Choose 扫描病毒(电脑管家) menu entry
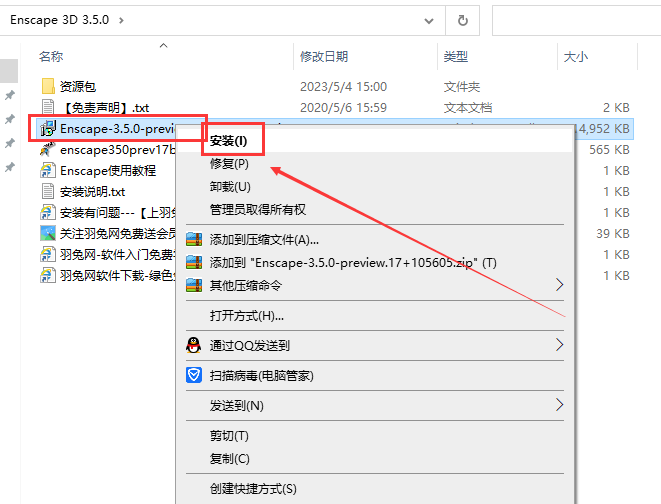The height and width of the screenshot is (504, 661). [x=262, y=375]
